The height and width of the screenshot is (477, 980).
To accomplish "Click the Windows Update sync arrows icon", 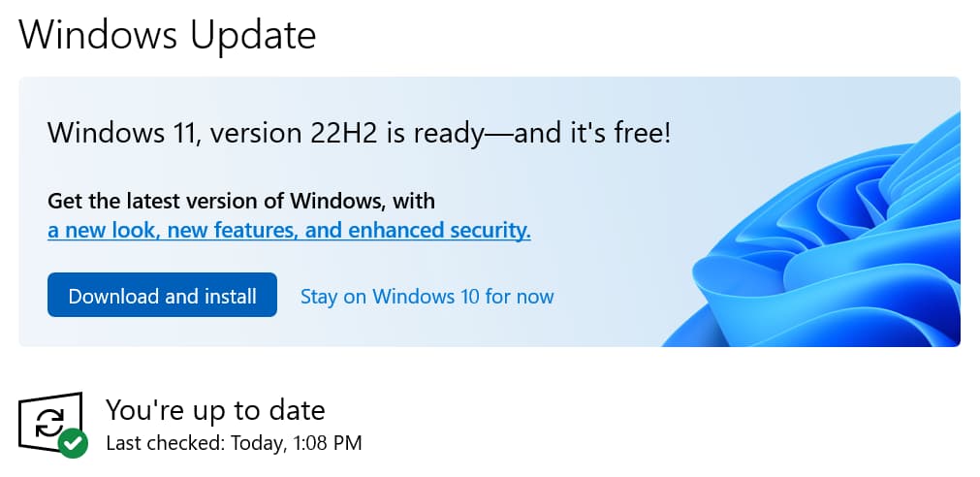I will tap(48, 421).
